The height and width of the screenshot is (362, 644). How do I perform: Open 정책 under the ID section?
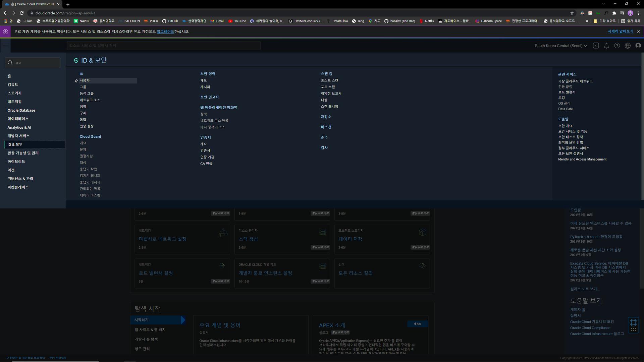(83, 107)
